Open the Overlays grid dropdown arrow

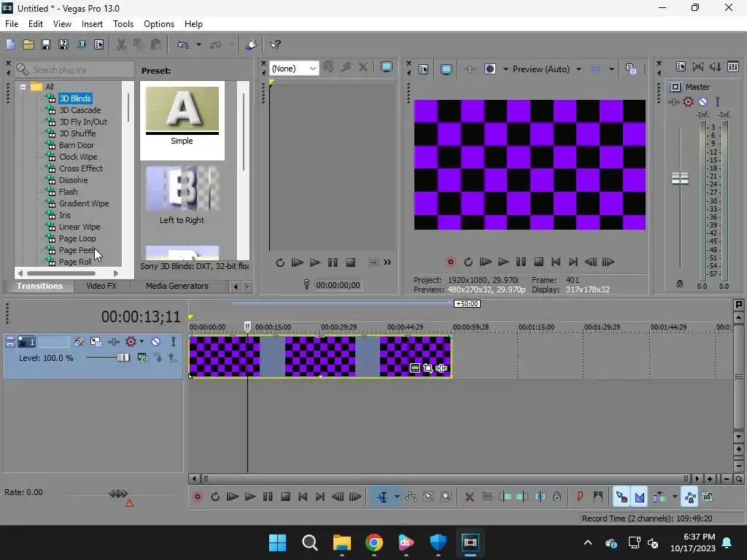611,69
